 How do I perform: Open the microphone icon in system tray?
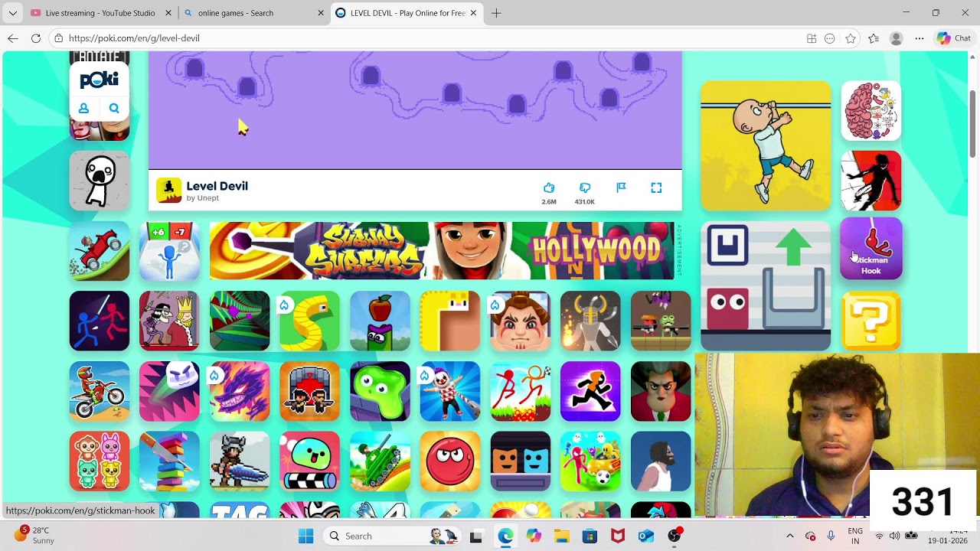(x=831, y=536)
